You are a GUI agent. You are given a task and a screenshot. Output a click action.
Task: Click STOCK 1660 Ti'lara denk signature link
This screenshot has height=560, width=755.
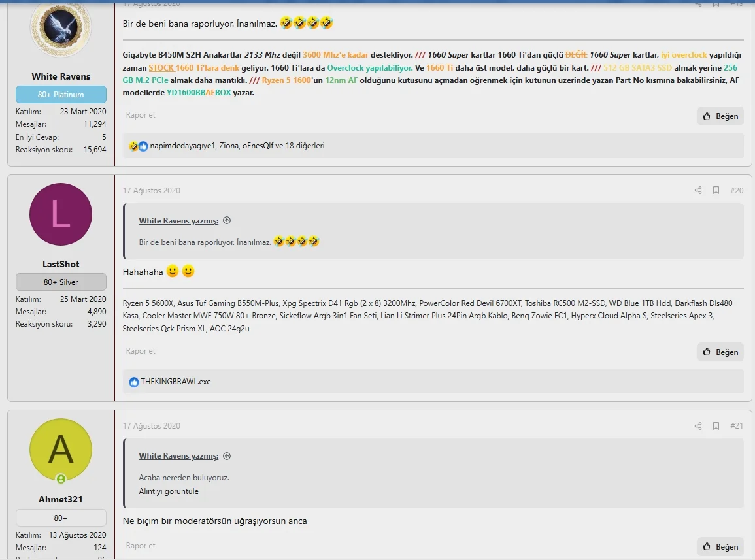point(193,68)
